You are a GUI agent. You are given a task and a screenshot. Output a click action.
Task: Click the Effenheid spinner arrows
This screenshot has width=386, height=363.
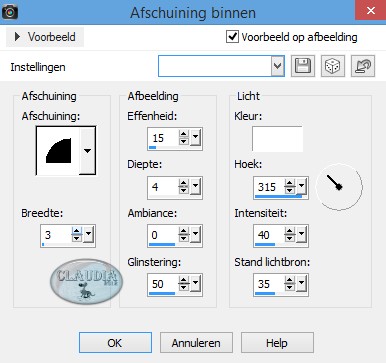[x=184, y=137]
